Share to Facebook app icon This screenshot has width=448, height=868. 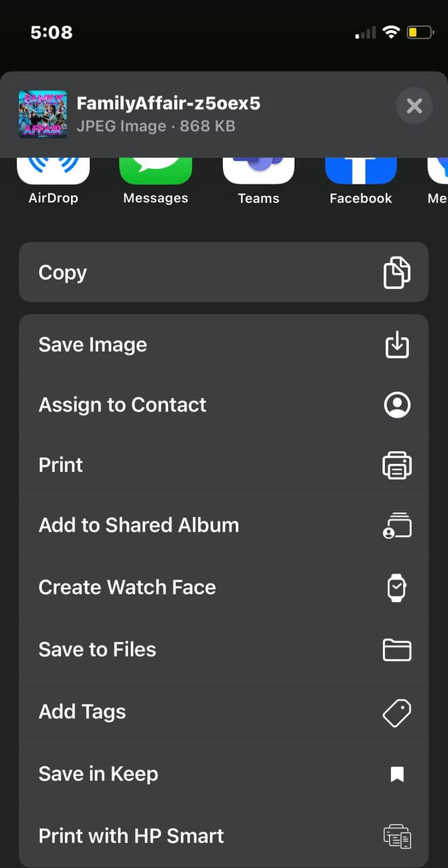(x=361, y=171)
